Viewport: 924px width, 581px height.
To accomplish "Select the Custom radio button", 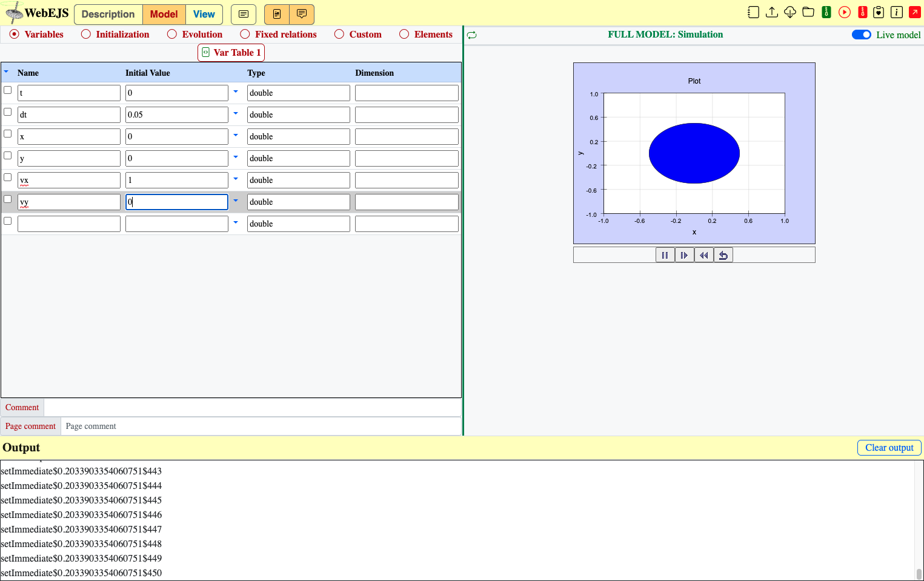I will point(339,35).
